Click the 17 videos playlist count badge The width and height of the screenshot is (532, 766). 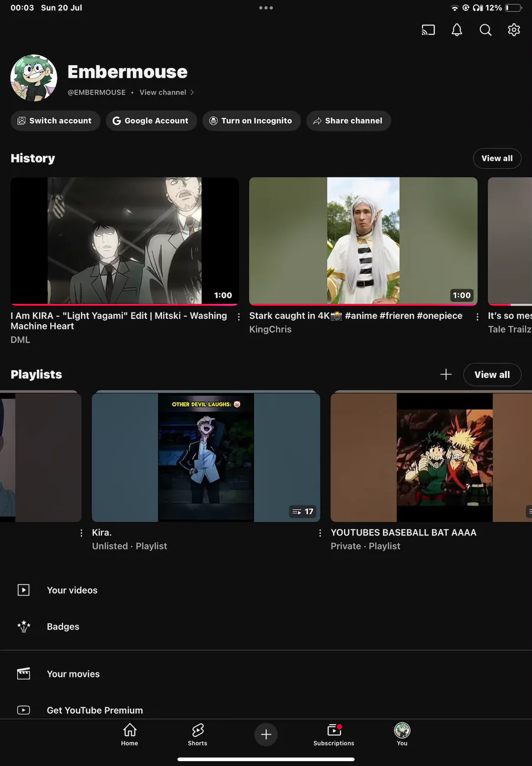[x=303, y=512]
